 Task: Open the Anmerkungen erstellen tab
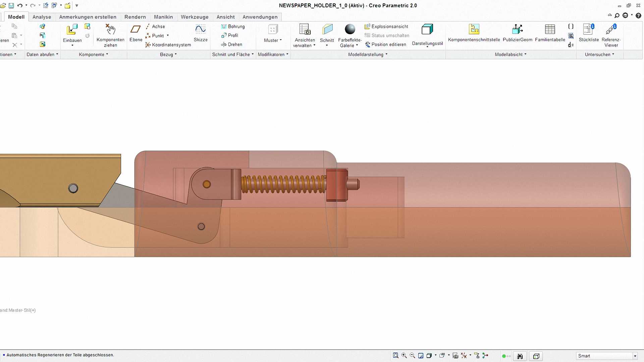88,17
